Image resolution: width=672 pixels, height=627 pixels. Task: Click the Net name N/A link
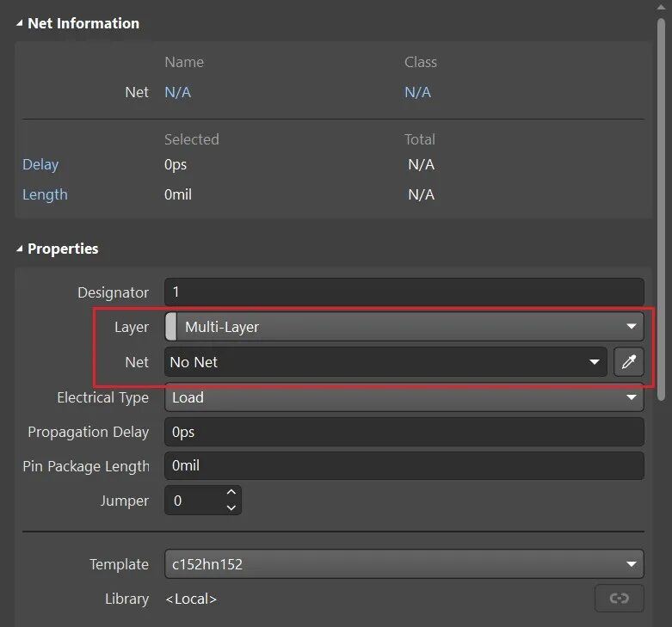pos(177,92)
